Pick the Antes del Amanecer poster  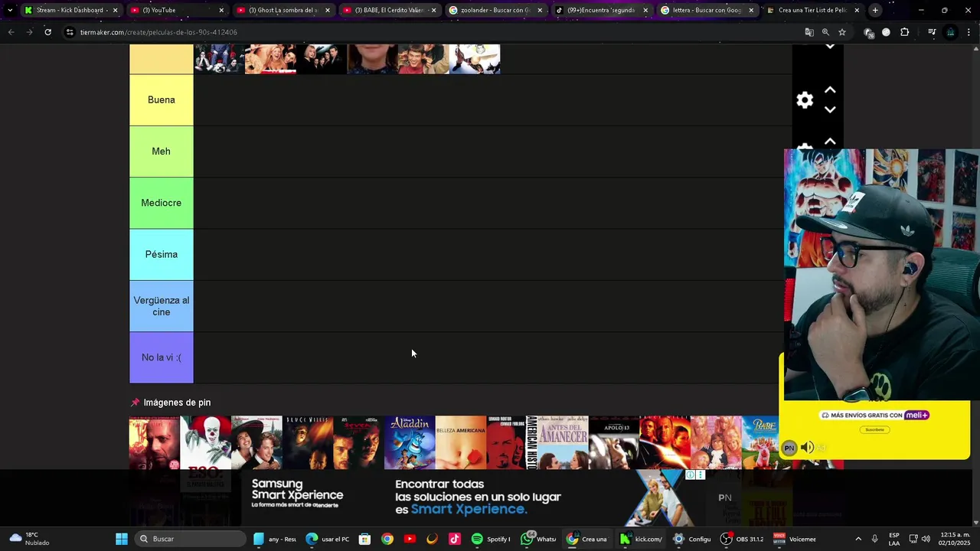(563, 442)
